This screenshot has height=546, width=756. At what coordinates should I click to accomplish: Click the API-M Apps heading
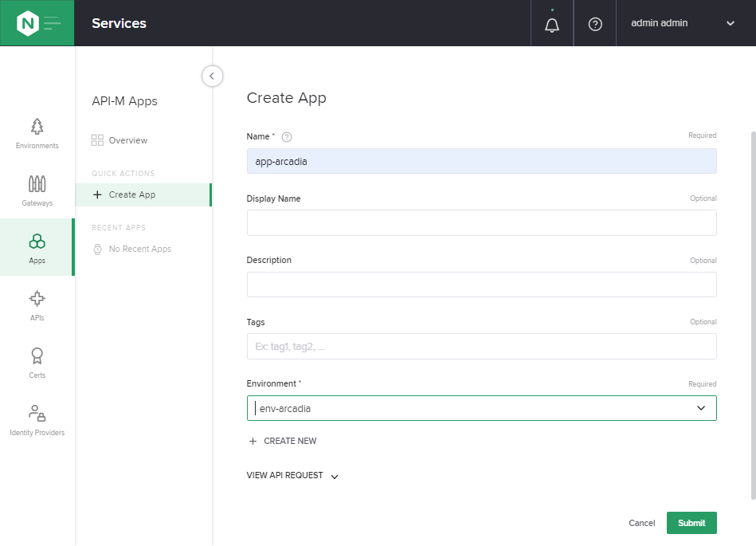click(x=125, y=101)
